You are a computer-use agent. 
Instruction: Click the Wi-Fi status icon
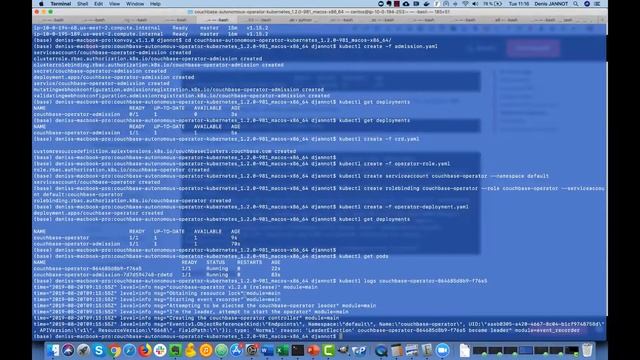click(x=466, y=4)
